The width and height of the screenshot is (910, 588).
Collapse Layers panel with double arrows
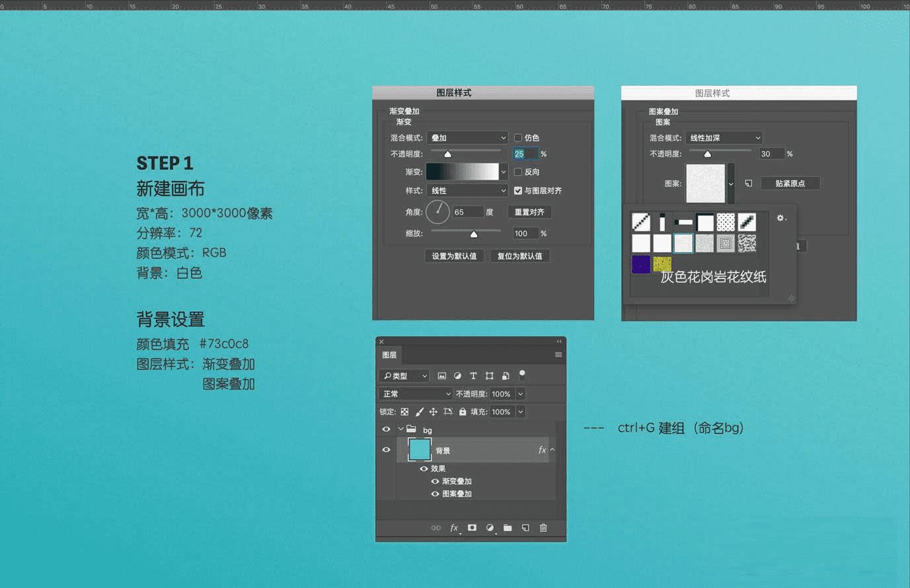[x=559, y=342]
